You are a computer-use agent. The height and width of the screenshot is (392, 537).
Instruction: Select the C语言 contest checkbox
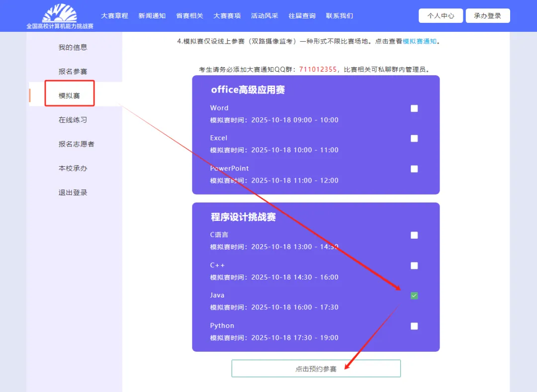(x=414, y=235)
